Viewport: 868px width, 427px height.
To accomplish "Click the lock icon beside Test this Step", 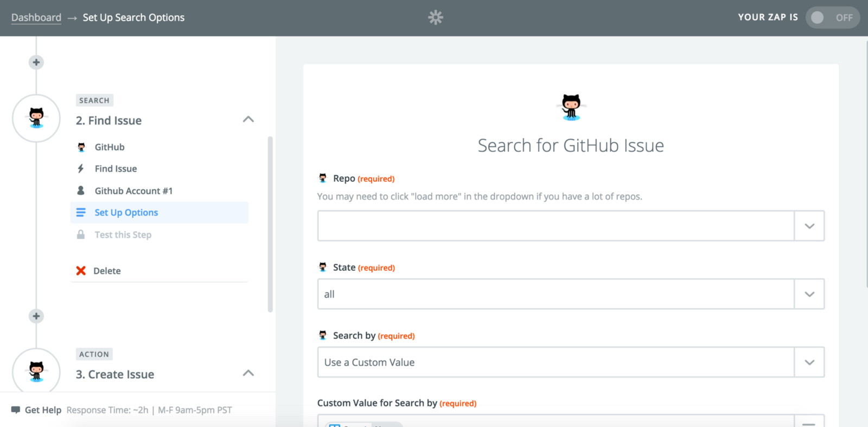I will (81, 234).
